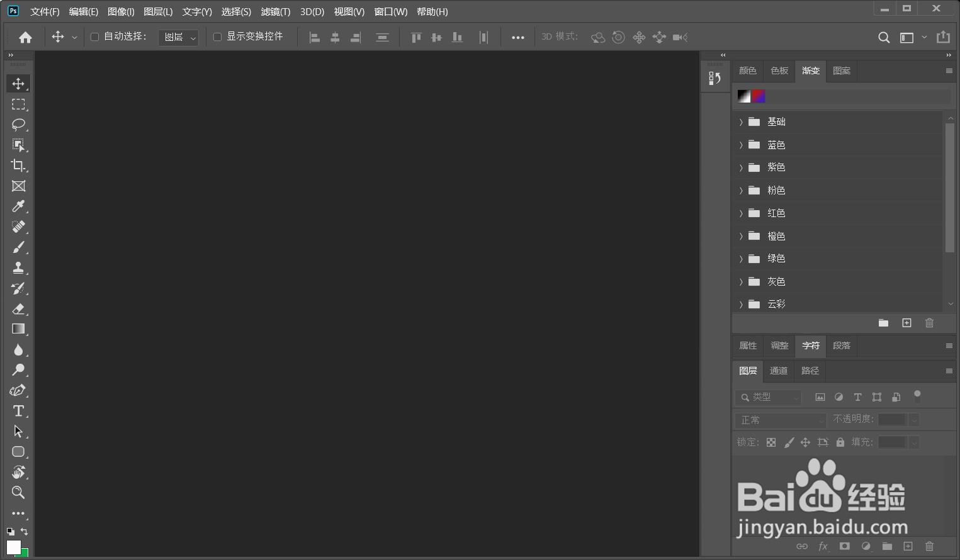
Task: Select the Hand tool
Action: tap(18, 473)
